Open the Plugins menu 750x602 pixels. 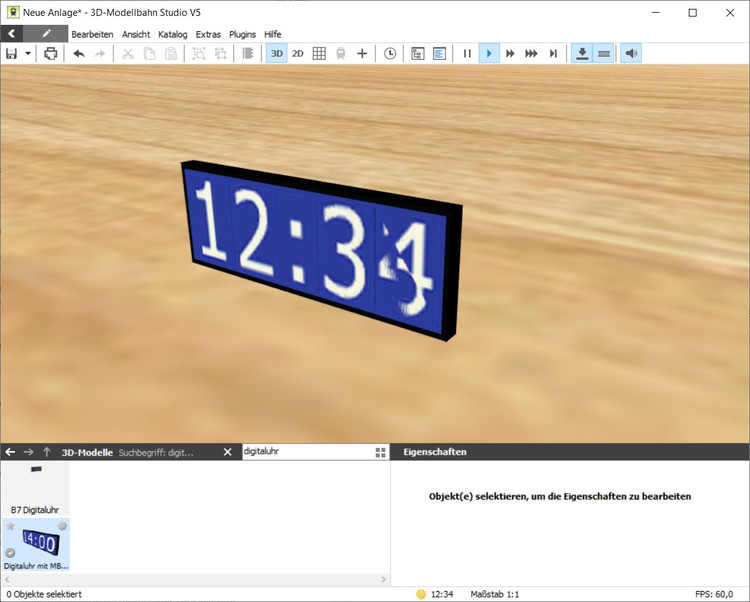243,34
